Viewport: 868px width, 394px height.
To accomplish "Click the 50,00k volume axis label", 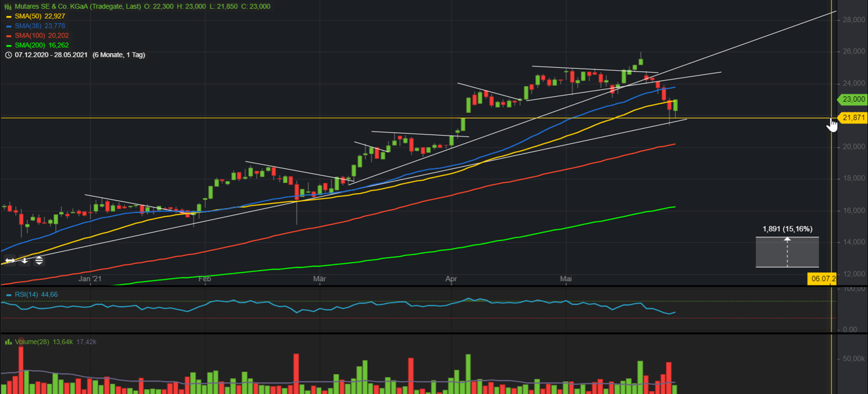I will coord(853,358).
